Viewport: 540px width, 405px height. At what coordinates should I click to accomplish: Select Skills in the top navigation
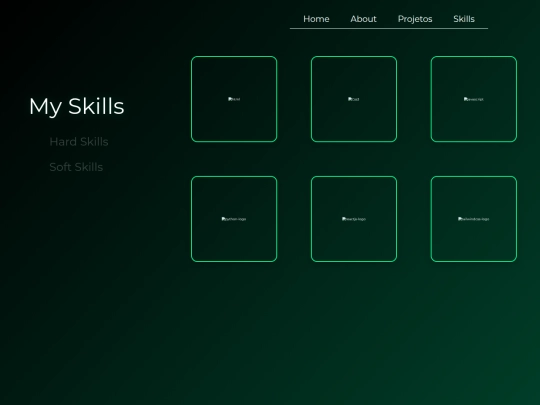pos(464,19)
